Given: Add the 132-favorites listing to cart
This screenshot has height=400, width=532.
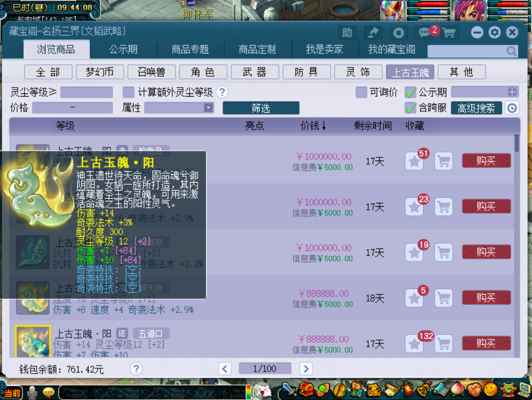Looking at the screenshot, I should (443, 344).
